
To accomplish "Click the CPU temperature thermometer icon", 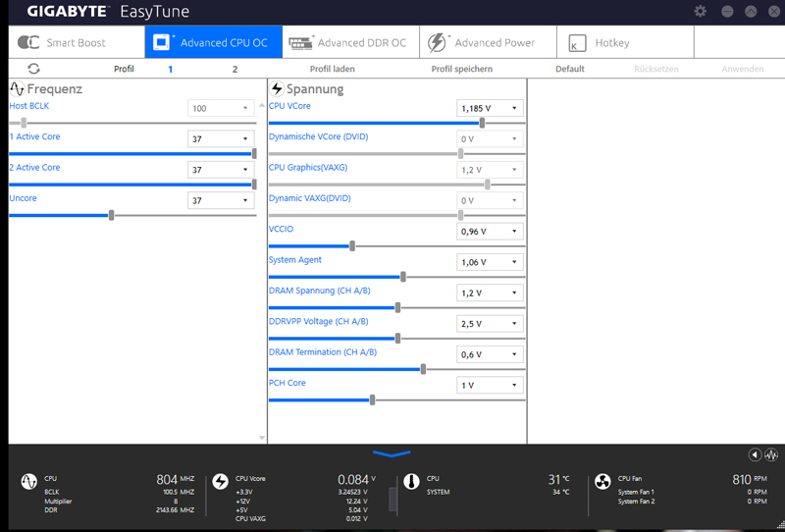I will pyautogui.click(x=411, y=482).
